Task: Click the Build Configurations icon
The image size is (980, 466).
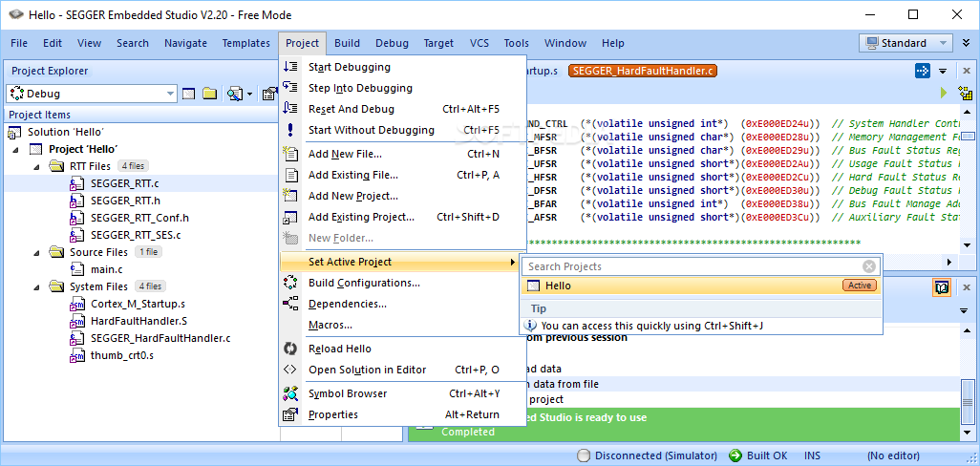Action: coord(290,283)
